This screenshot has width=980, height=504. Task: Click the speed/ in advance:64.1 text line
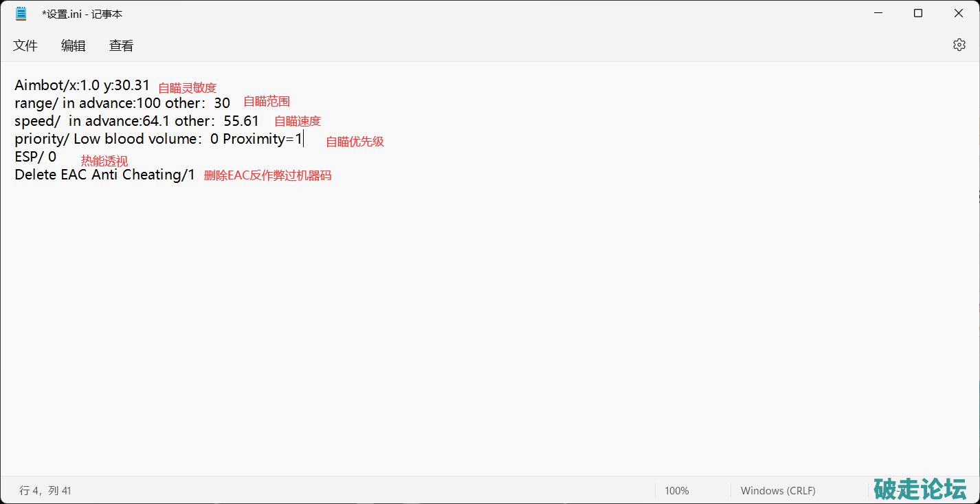(x=136, y=121)
